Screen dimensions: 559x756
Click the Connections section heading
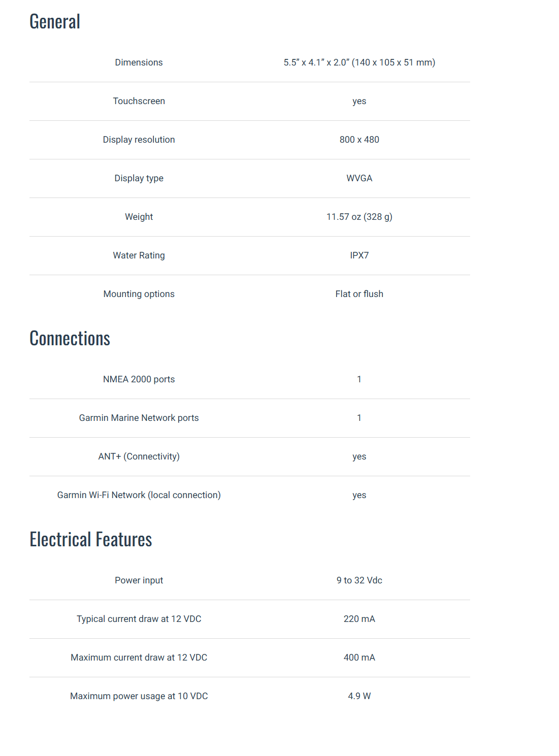click(70, 339)
